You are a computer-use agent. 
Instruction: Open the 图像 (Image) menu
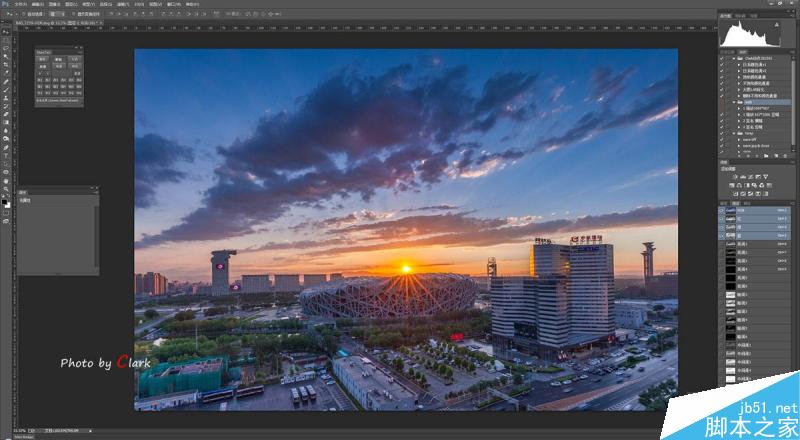55,4
